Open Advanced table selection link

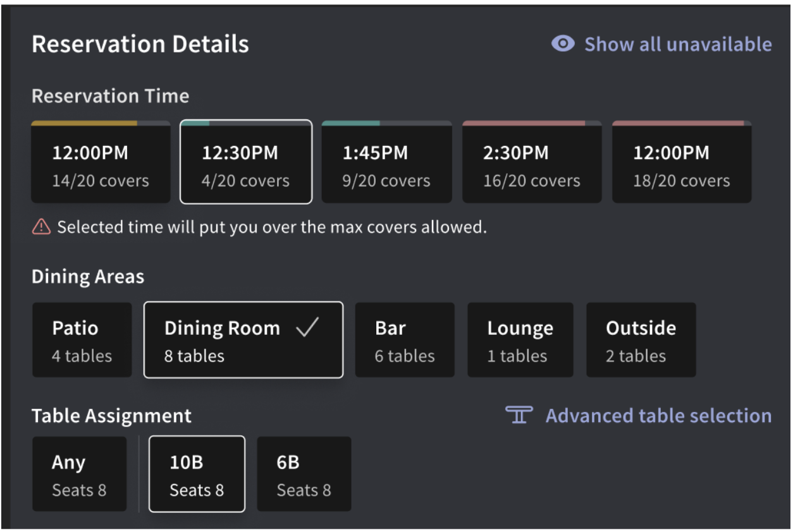658,416
